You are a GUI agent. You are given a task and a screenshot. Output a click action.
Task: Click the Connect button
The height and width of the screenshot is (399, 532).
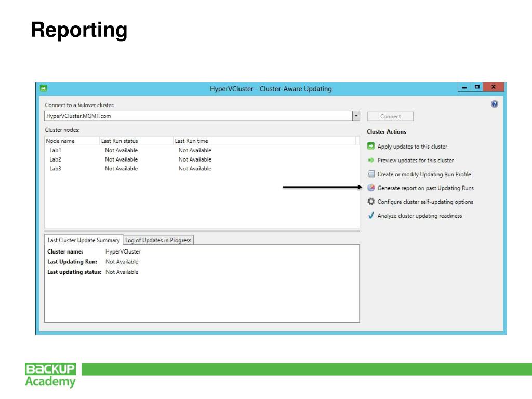pos(390,116)
